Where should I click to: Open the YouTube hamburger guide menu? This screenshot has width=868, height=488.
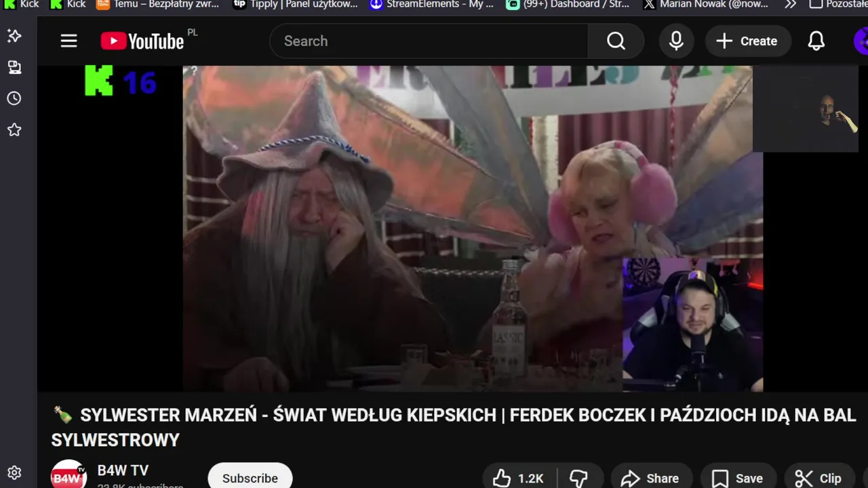click(x=68, y=41)
